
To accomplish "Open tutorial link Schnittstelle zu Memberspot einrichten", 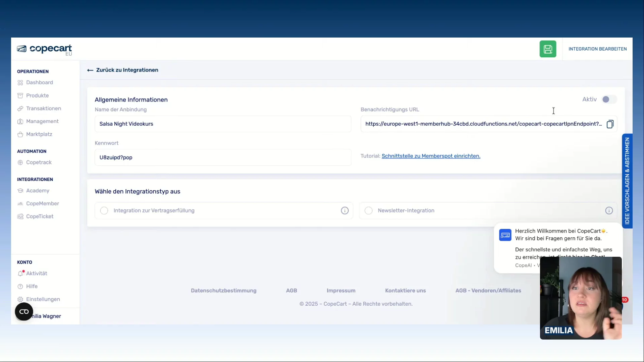I will tap(431, 156).
